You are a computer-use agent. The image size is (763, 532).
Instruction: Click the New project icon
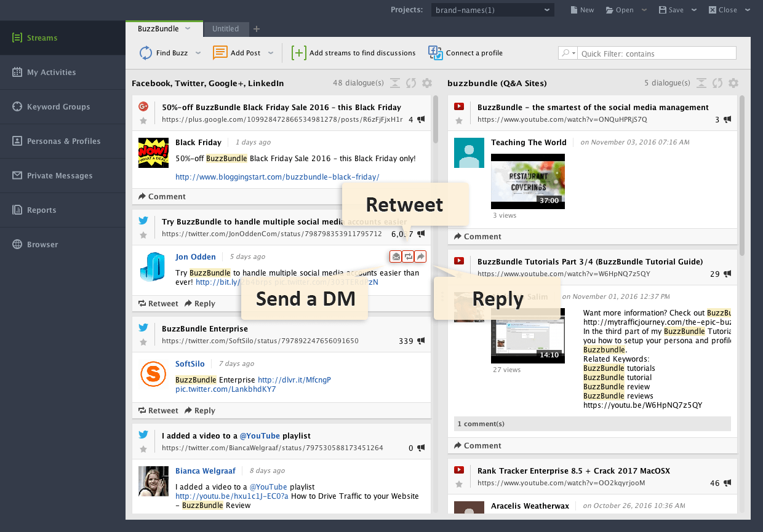pyautogui.click(x=582, y=10)
